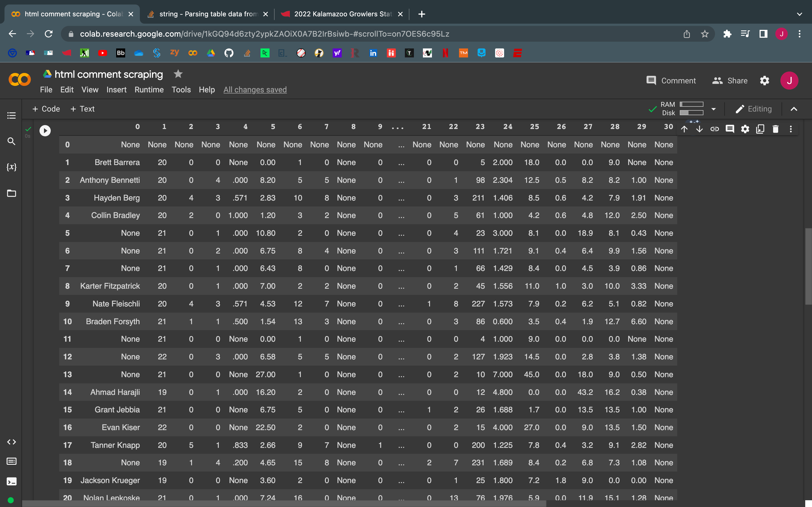Open cell more options three-dot menu
The width and height of the screenshot is (812, 507).
pyautogui.click(x=791, y=129)
